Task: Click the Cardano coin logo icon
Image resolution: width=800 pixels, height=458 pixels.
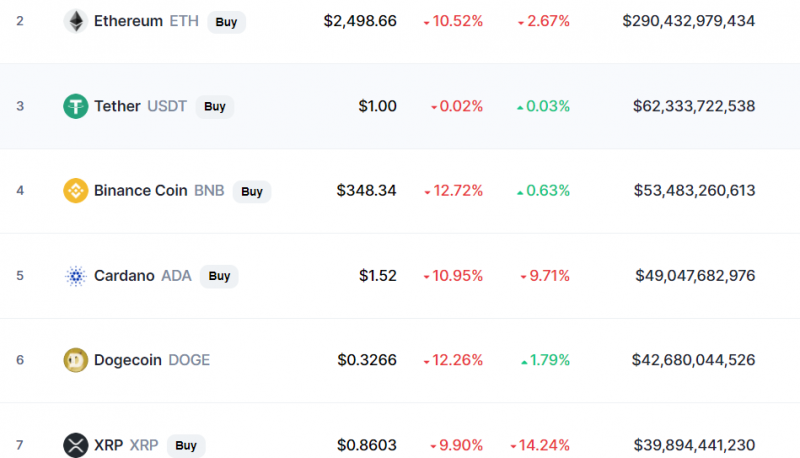Action: [x=76, y=276]
